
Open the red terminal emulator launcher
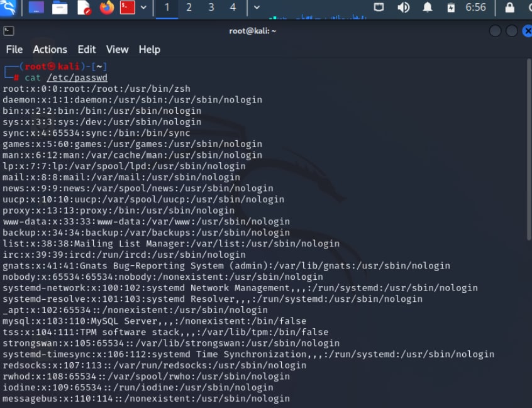[x=128, y=8]
